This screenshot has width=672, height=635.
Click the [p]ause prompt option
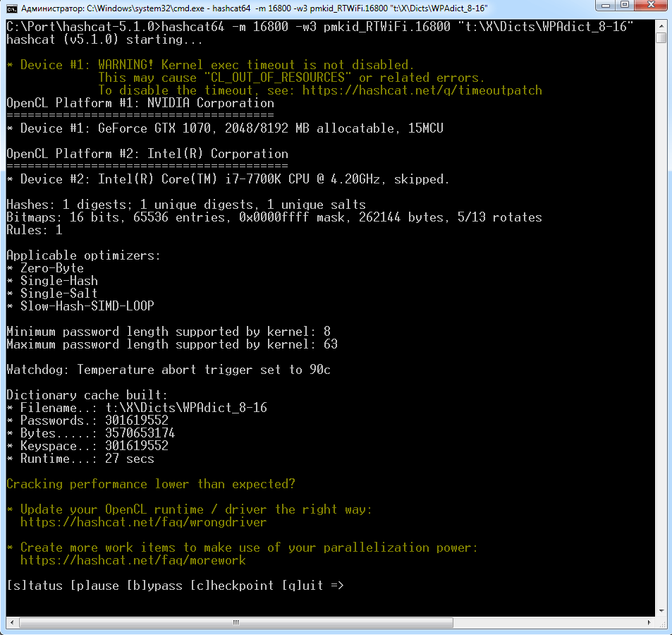pyautogui.click(x=96, y=585)
